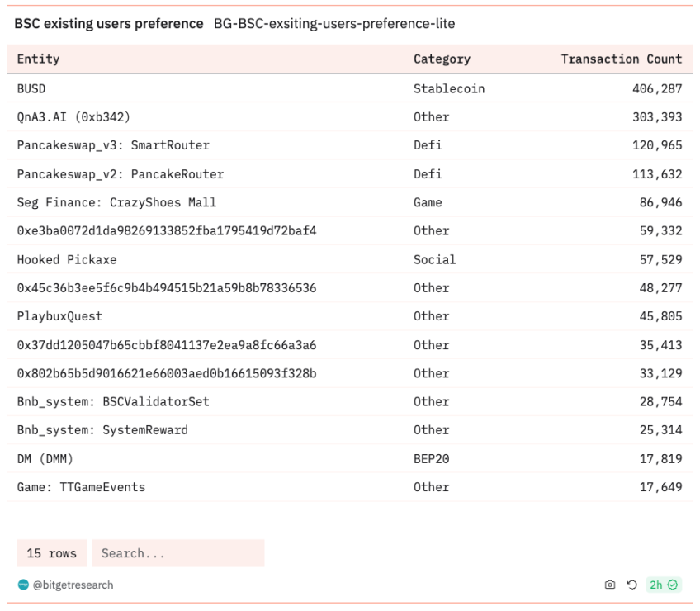Sort by Entity column header
This screenshot has width=700, height=611.
point(38,59)
